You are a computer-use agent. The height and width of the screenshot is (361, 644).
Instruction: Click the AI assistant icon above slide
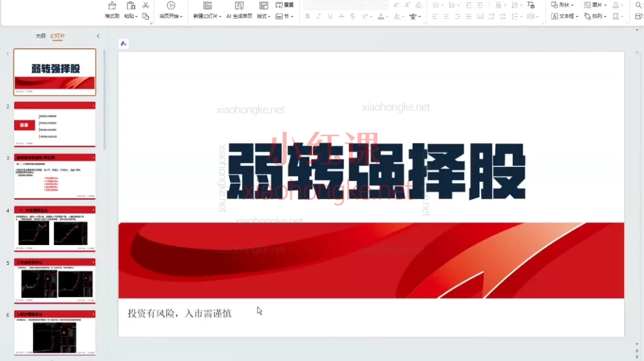[123, 44]
